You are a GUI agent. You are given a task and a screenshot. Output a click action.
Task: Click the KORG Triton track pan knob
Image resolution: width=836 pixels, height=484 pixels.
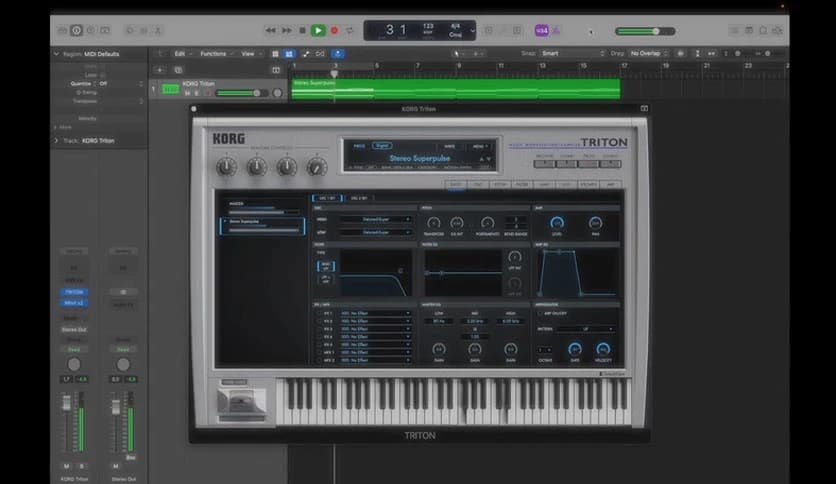click(277, 93)
